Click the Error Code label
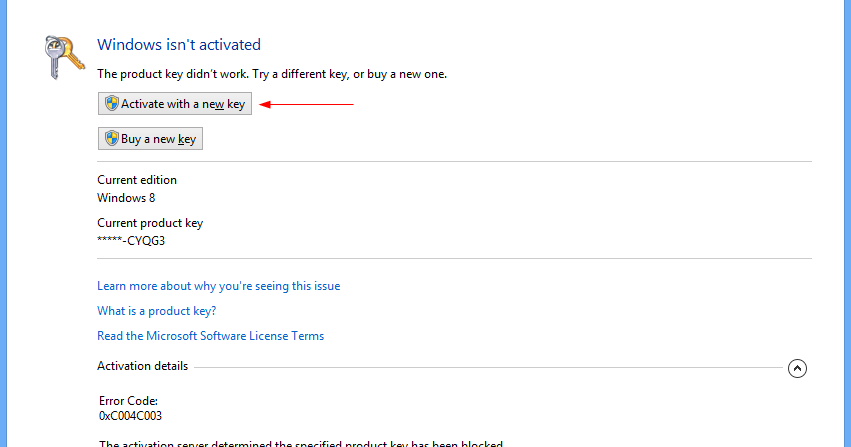This screenshot has height=447, width=851. pyautogui.click(x=128, y=401)
